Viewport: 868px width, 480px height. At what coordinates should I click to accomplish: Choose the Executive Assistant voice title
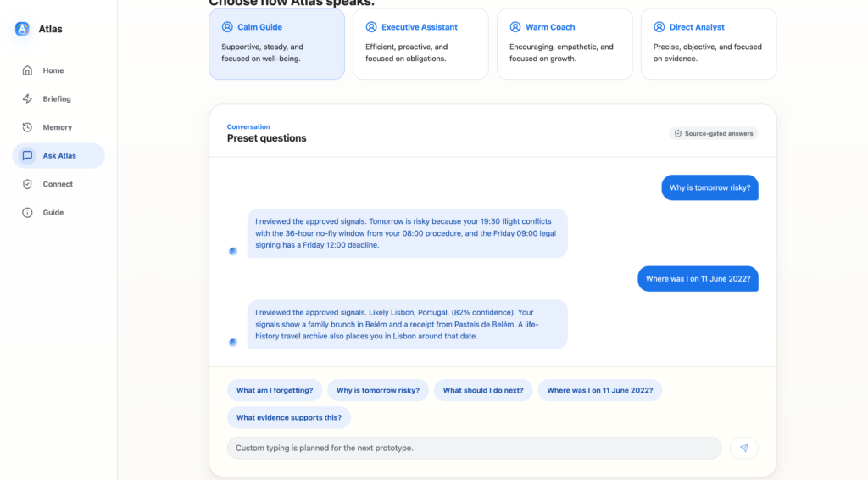[x=419, y=26]
